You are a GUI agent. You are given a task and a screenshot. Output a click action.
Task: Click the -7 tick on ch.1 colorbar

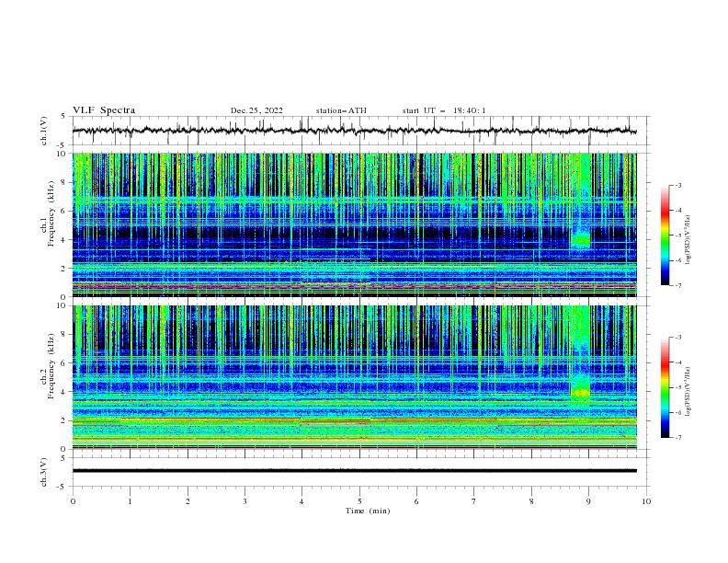[x=677, y=285]
